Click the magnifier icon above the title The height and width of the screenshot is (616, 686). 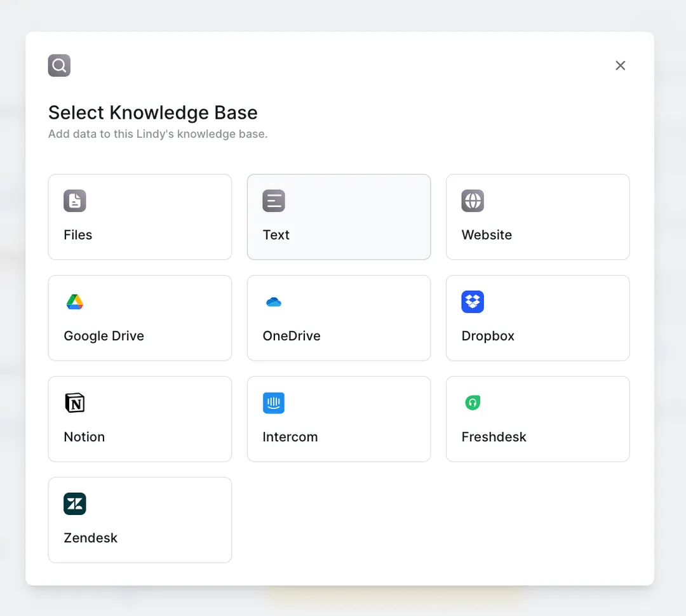pos(60,65)
